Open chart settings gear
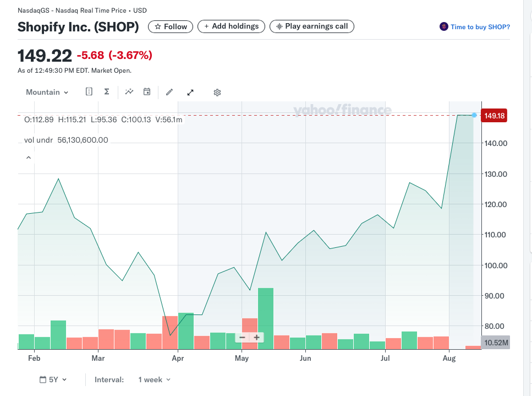This screenshot has width=532, height=396. (x=217, y=93)
